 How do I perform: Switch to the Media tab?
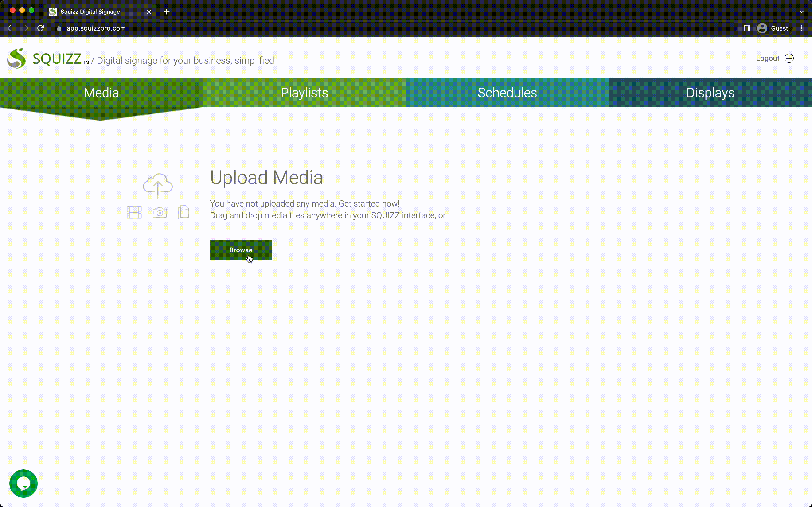point(101,93)
